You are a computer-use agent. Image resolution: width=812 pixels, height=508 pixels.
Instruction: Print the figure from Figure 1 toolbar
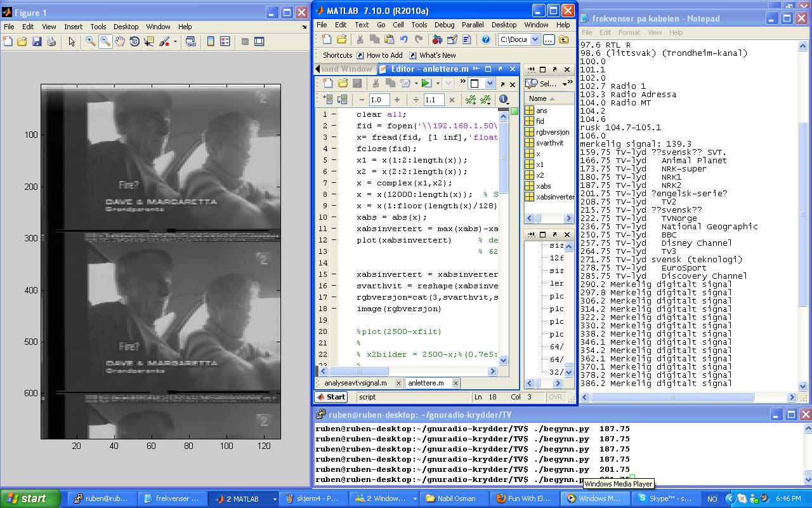[51, 41]
